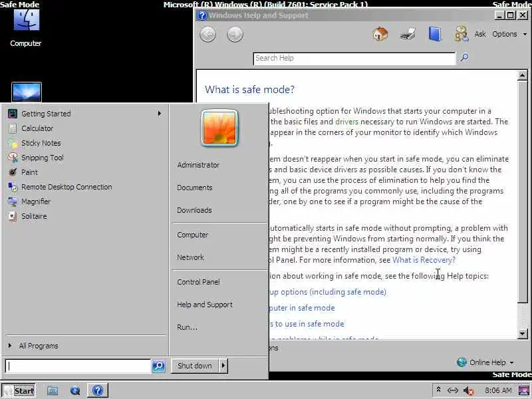Open the taskbar Explorer icon

(53, 390)
